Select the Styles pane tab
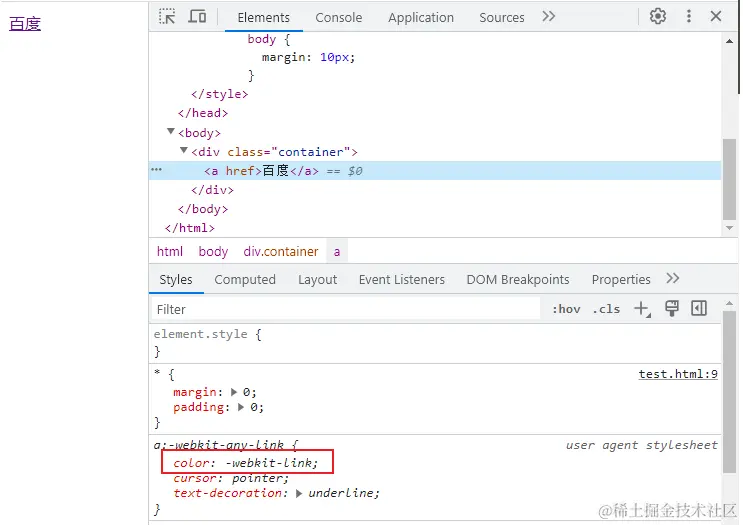Image resolution: width=743 pixels, height=525 pixels. click(x=176, y=280)
